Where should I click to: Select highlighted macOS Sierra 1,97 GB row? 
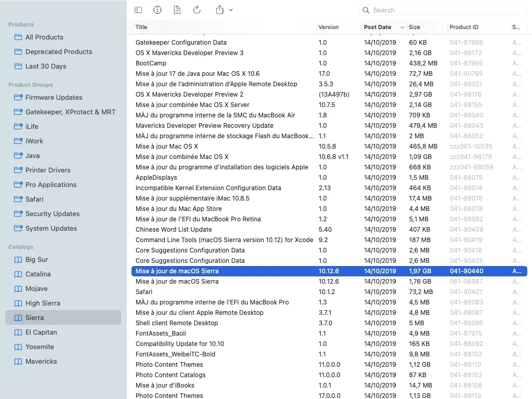tap(329, 271)
